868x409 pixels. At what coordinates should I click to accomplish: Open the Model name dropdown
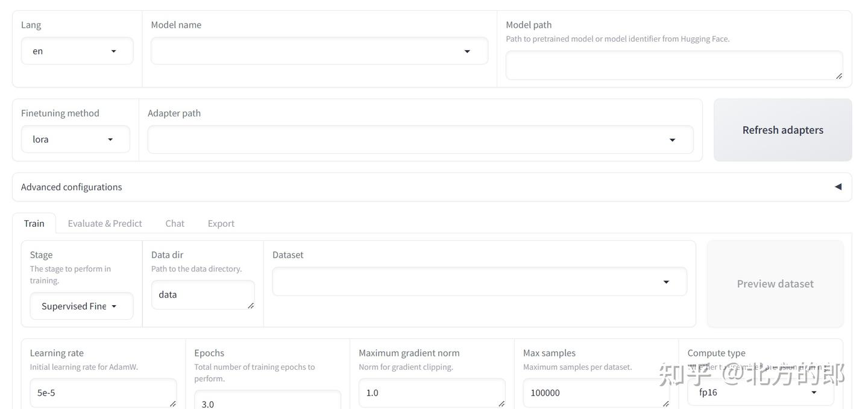pyautogui.click(x=319, y=51)
